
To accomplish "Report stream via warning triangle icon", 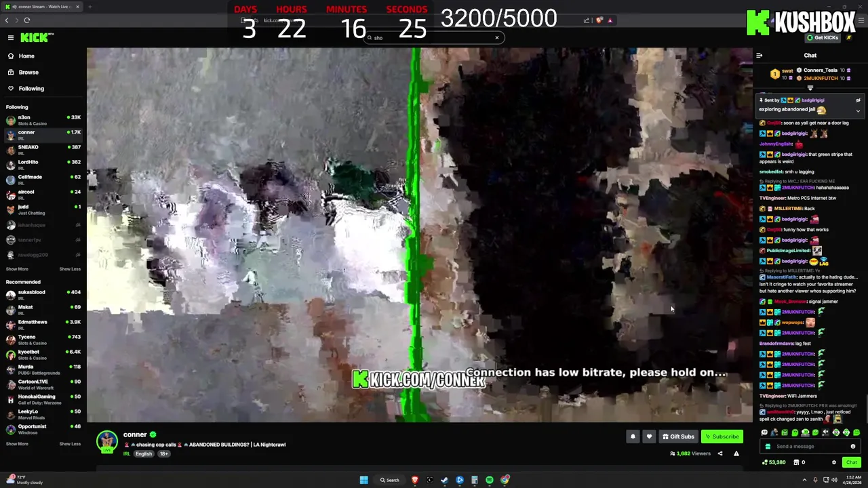I will coord(736,453).
